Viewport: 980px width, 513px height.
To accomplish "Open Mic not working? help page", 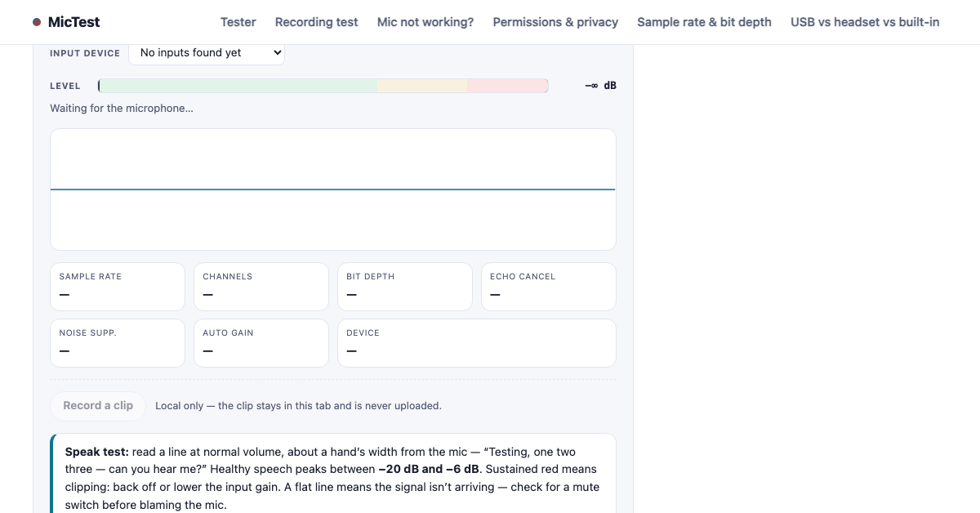I will point(425,22).
